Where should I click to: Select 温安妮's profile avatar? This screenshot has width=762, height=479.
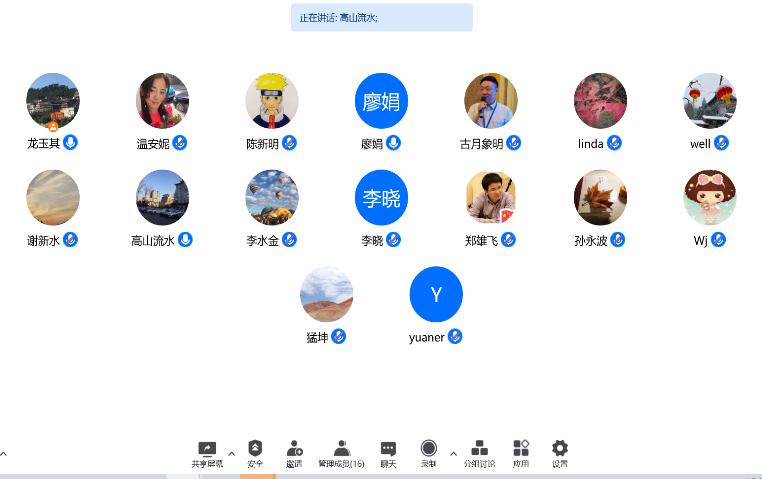[162, 101]
